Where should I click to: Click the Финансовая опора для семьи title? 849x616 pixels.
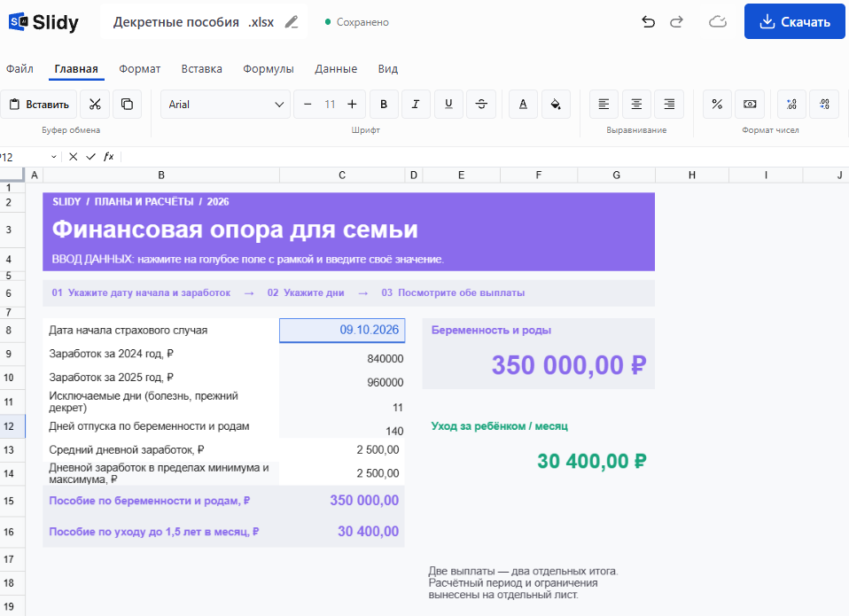click(235, 230)
